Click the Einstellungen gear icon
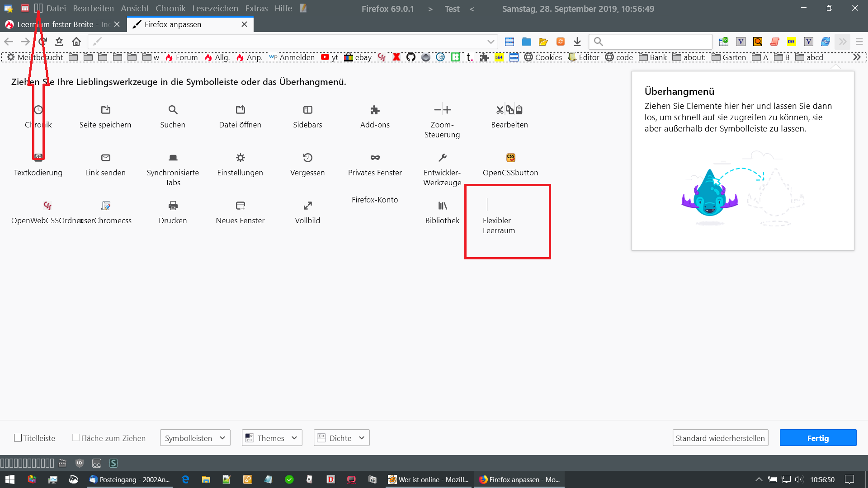868x488 pixels. [x=240, y=158]
